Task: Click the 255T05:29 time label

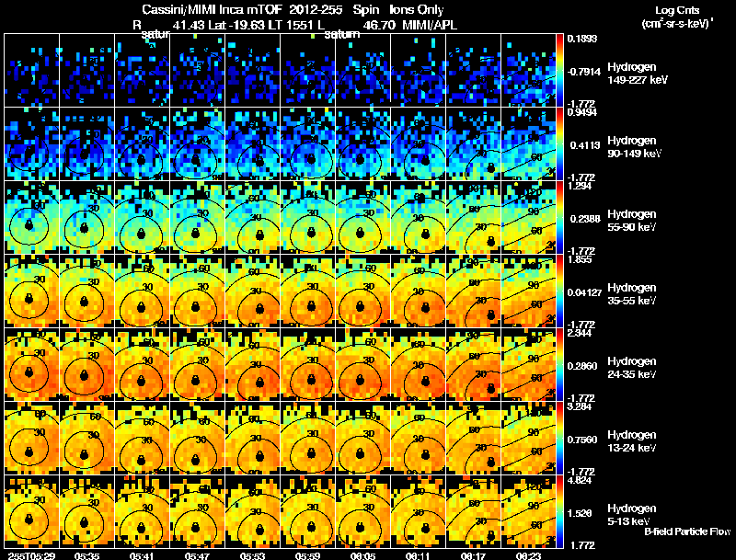Action: pos(31,555)
